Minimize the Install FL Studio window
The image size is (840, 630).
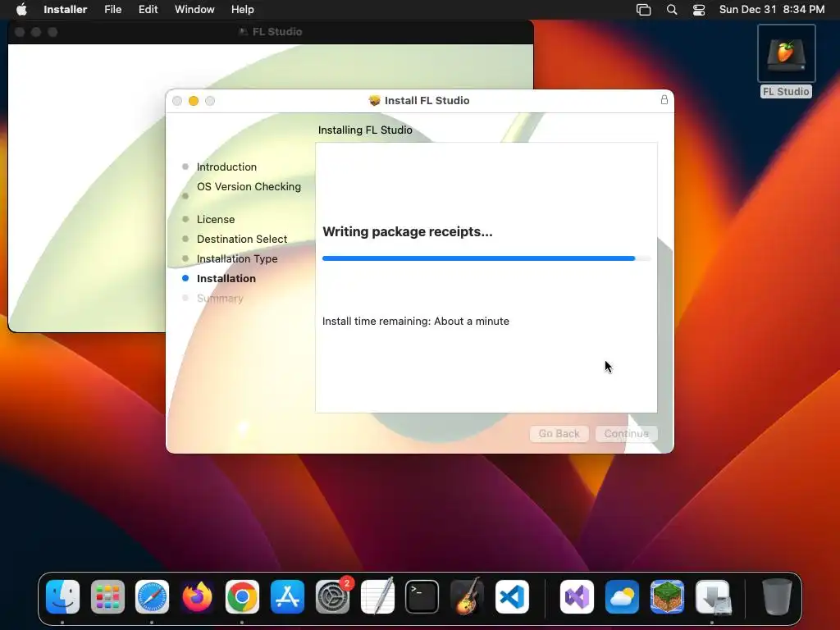tap(194, 101)
